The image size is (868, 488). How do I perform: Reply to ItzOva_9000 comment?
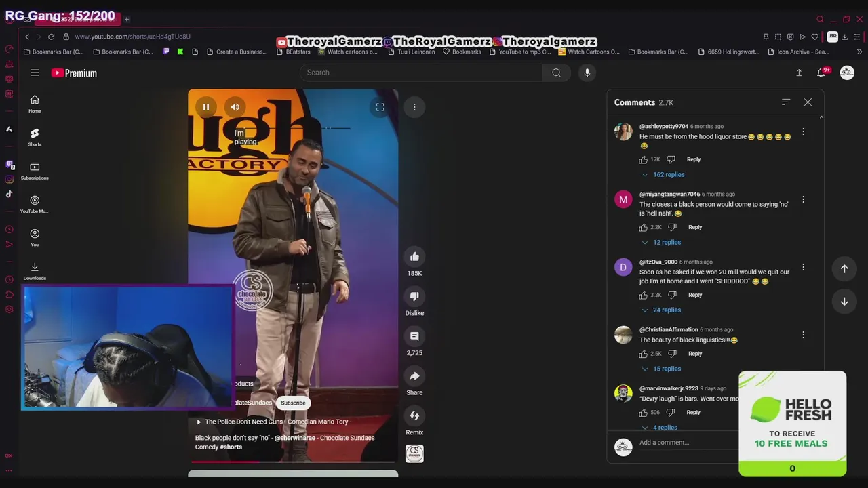pyautogui.click(x=695, y=295)
